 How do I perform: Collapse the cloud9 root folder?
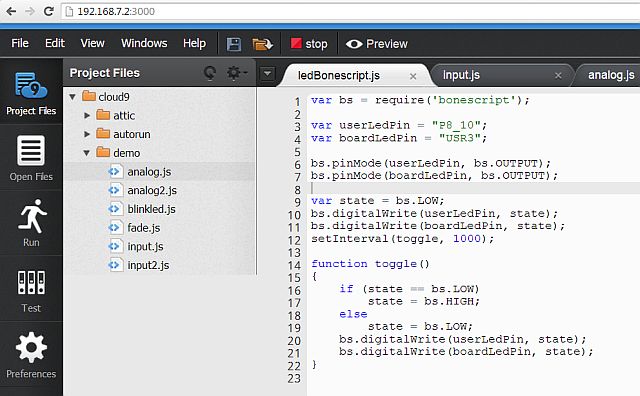click(73, 97)
